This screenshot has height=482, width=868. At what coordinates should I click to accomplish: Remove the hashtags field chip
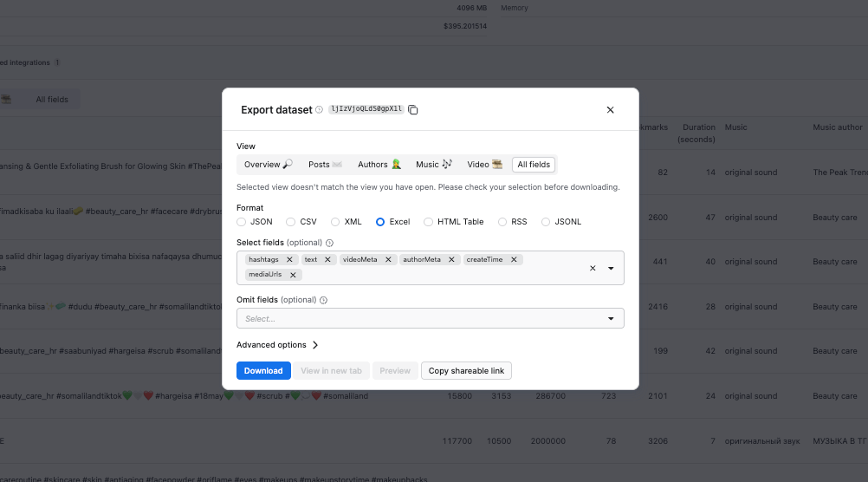point(289,259)
